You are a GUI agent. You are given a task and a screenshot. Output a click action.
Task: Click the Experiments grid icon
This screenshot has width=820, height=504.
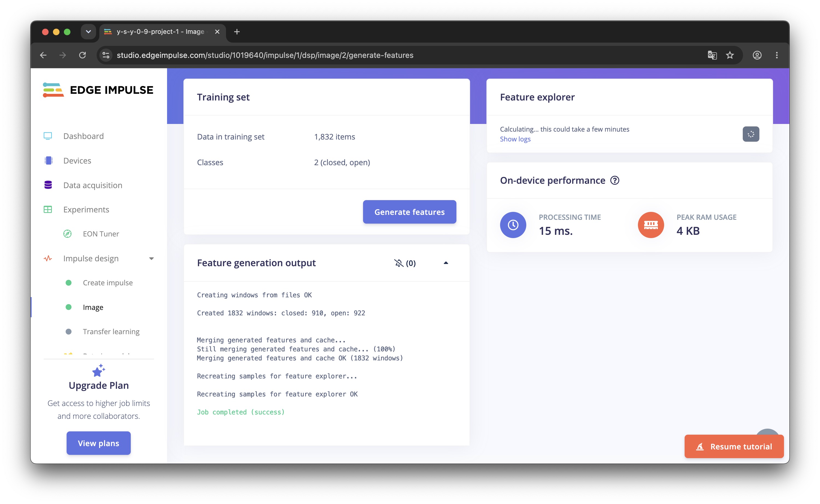(x=48, y=209)
